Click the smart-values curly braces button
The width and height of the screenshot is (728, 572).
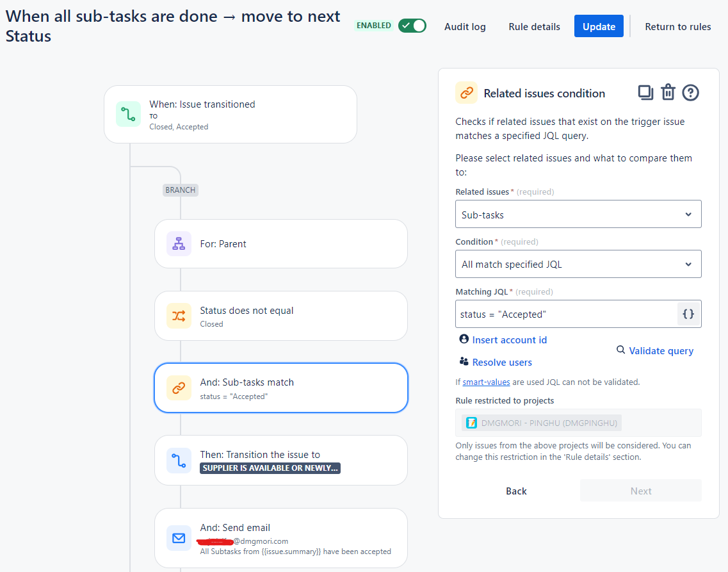click(x=688, y=315)
